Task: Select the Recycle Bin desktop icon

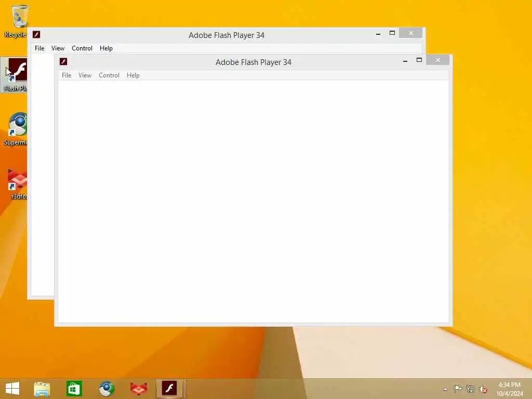Action: coord(16,21)
